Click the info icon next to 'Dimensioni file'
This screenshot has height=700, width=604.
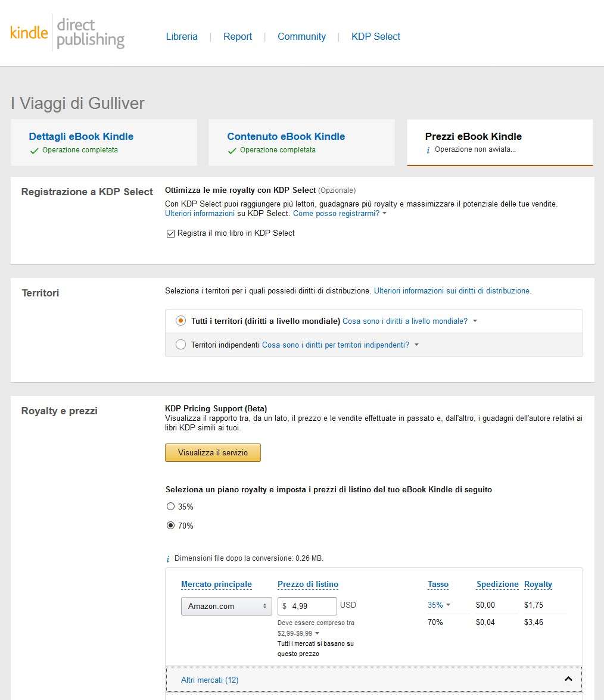169,559
